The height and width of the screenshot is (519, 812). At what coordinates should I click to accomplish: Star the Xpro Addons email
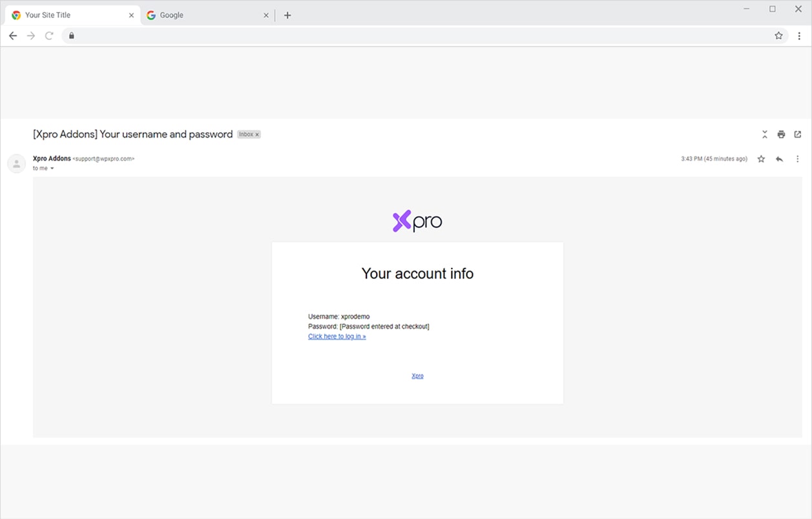coord(761,159)
